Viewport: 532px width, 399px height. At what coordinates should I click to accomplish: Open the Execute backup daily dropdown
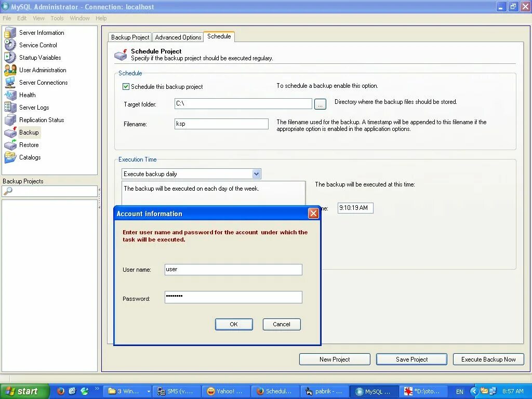256,174
